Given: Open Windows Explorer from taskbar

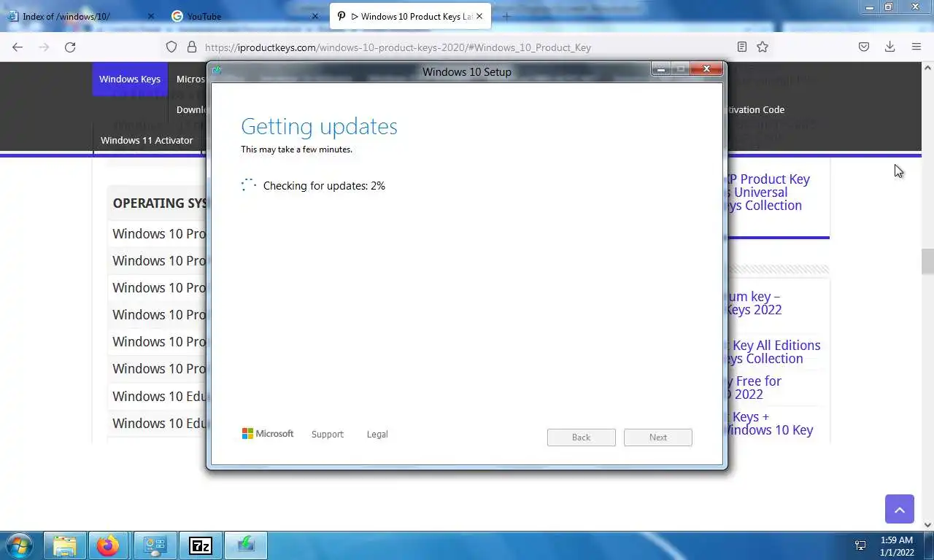Looking at the screenshot, I should pyautogui.click(x=64, y=545).
